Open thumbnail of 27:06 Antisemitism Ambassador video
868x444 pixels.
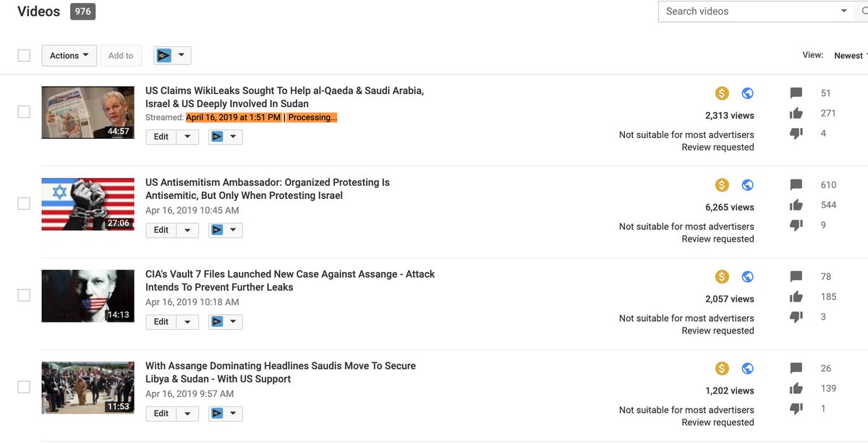(x=88, y=204)
